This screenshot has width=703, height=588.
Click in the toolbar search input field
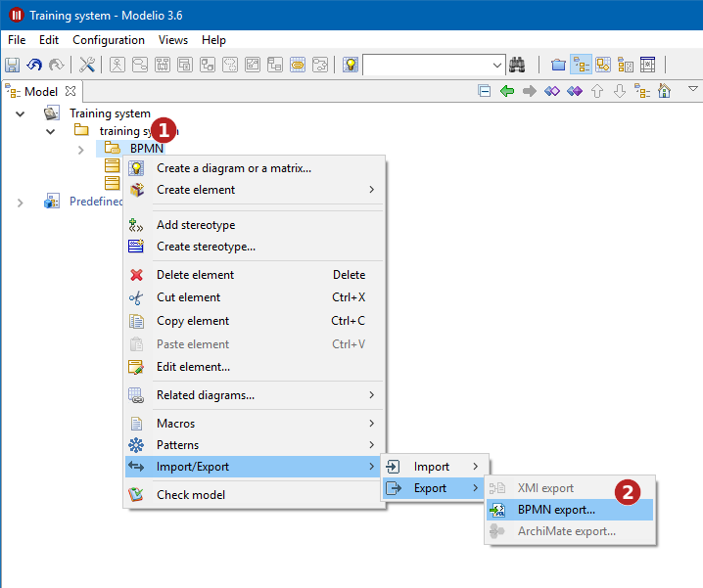click(427, 66)
